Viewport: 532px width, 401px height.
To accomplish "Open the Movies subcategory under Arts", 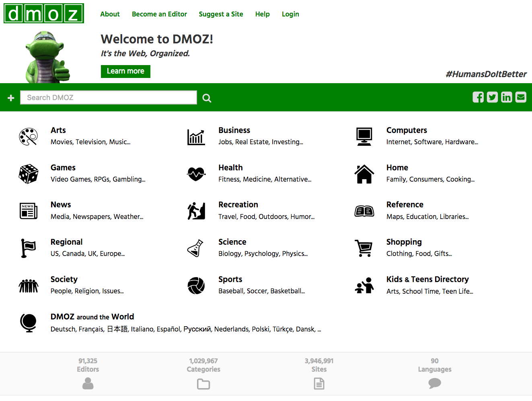I will 62,142.
